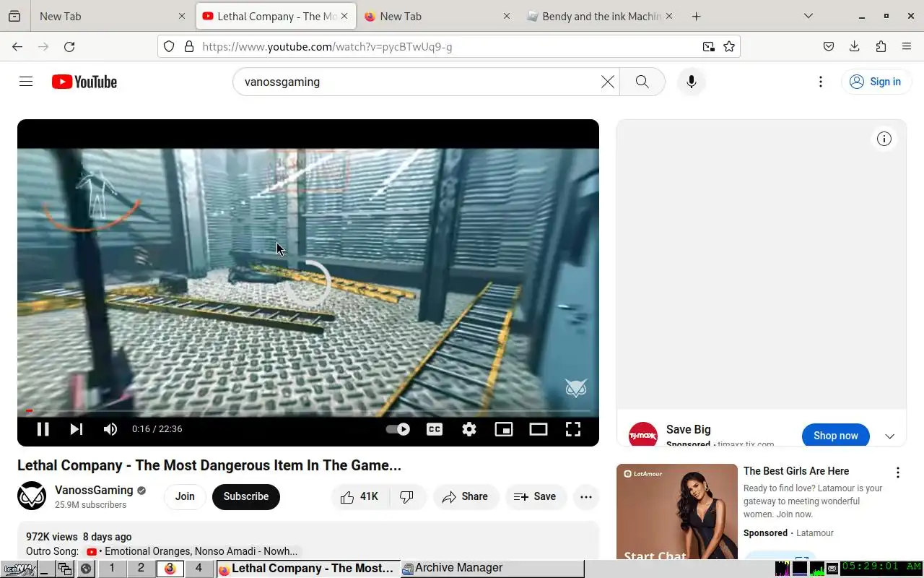Close the Lethal Company tab
Screen dimensions: 924x578
click(344, 16)
